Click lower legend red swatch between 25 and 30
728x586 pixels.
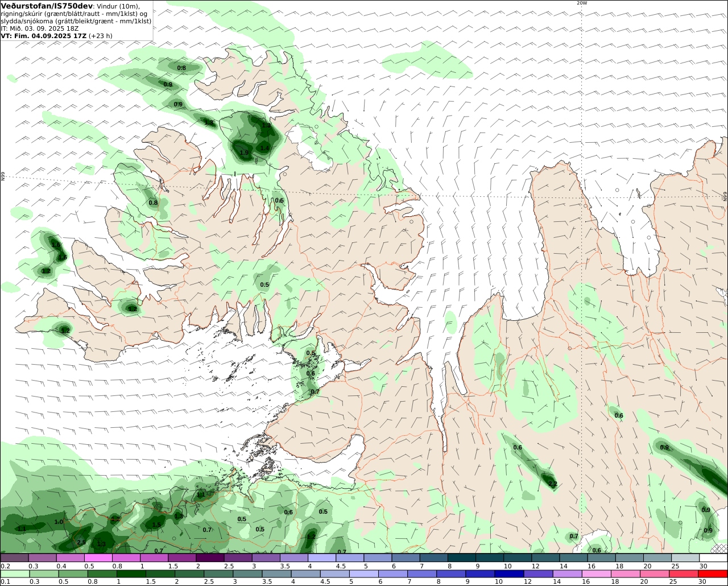[684, 574]
